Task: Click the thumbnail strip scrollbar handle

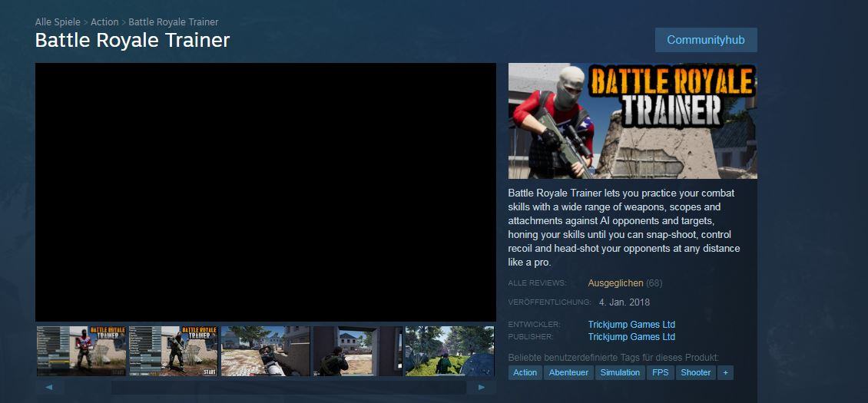Action: (288, 387)
